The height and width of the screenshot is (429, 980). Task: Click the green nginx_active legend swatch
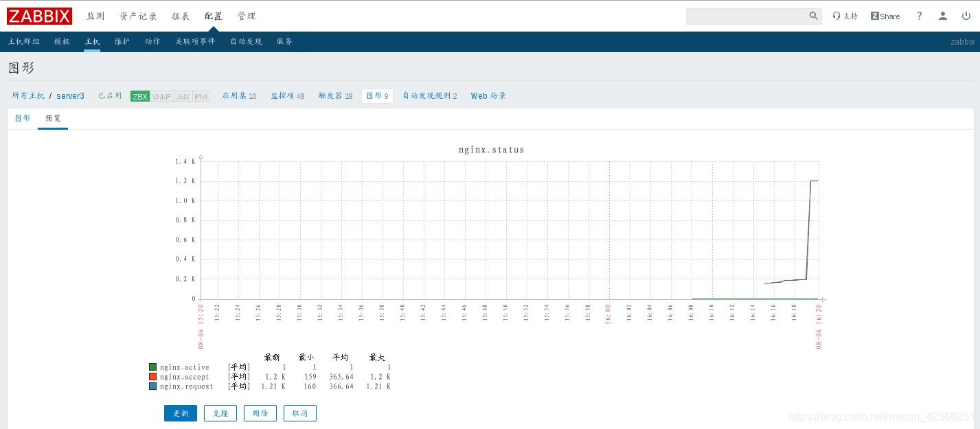152,367
